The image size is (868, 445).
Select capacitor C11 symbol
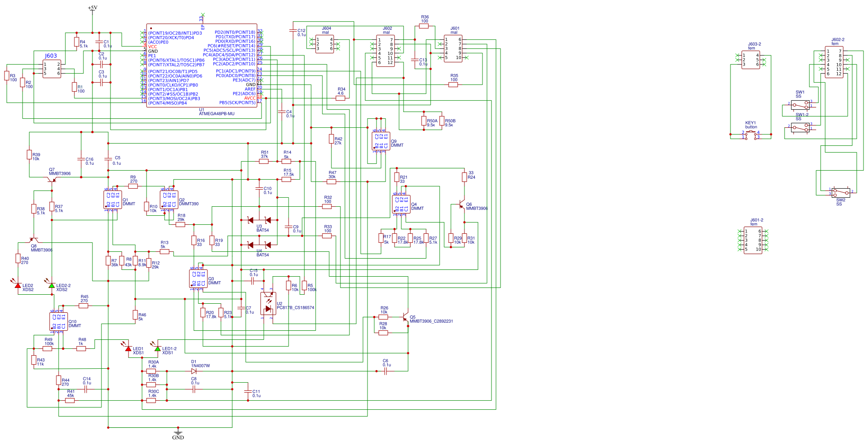tap(248, 392)
